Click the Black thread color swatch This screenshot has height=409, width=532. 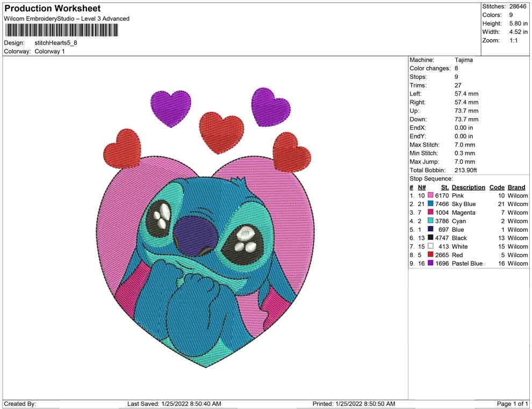(x=430, y=238)
